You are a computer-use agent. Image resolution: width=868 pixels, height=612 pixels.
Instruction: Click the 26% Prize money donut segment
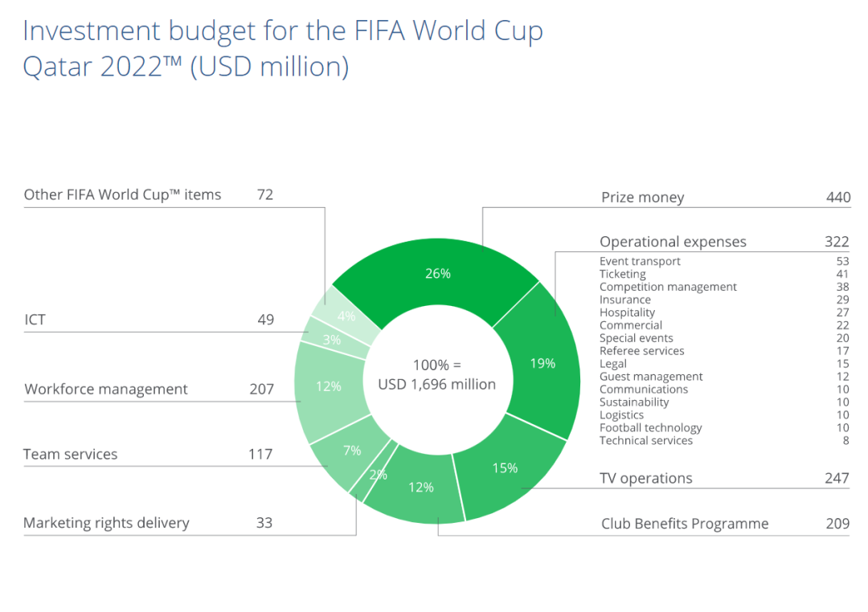point(438,273)
